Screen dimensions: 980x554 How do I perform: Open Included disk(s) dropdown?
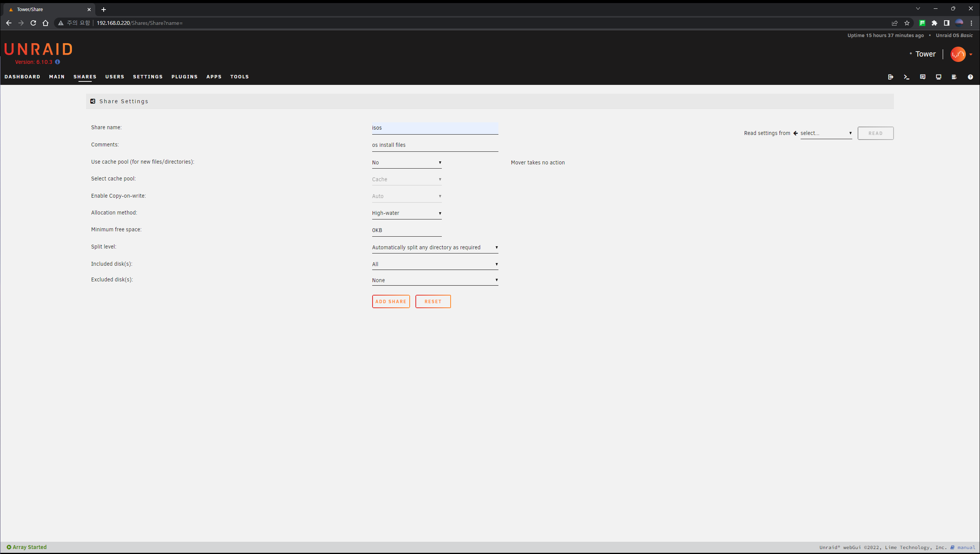pos(435,264)
